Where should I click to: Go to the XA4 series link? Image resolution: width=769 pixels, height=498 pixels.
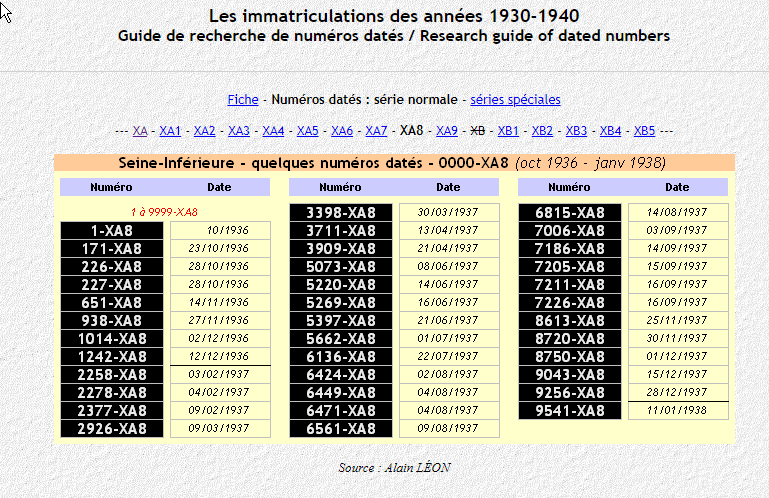273,131
